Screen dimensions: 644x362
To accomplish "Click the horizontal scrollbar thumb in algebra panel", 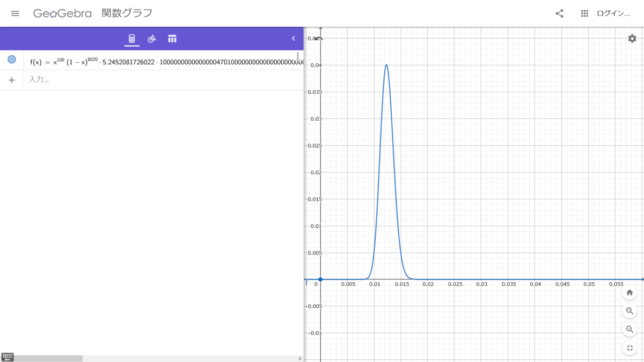I will (48, 358).
